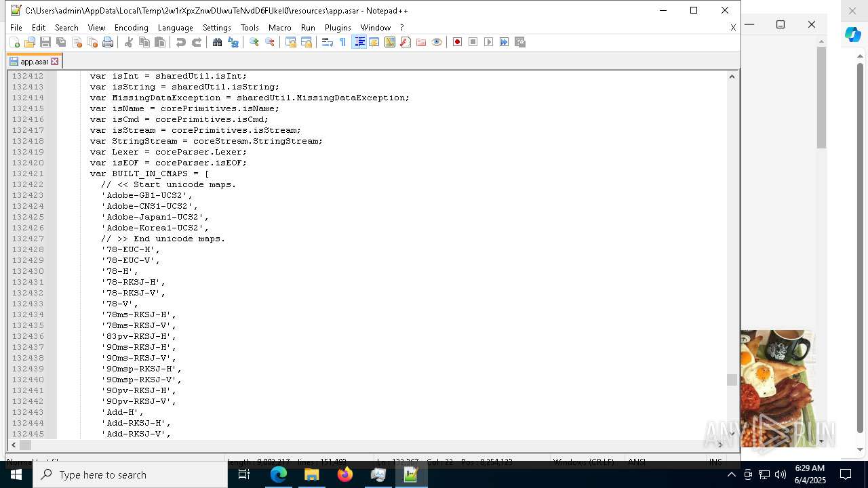The width and height of the screenshot is (868, 488).
Task: Close app.asar tab with red X
Action: point(55,62)
